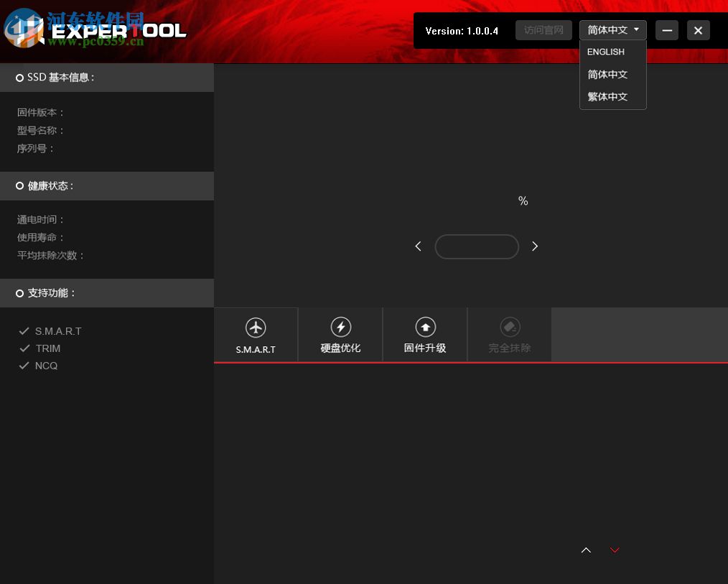Launch 固件升级 firmware upgrade tool

[x=425, y=327]
